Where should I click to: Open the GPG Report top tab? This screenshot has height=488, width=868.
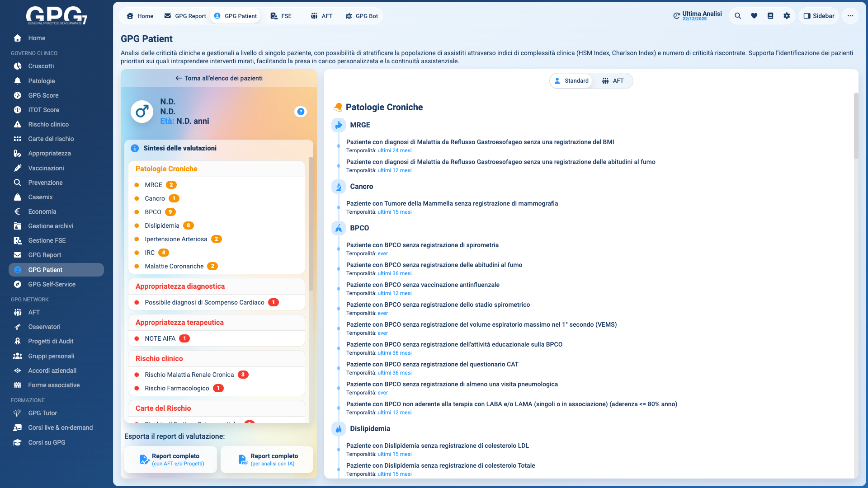tap(185, 16)
